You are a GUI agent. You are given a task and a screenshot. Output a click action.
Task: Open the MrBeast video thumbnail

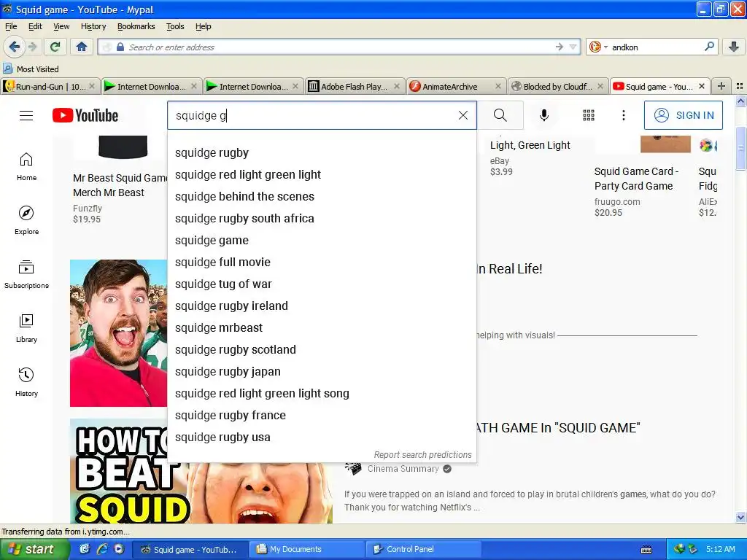119,332
